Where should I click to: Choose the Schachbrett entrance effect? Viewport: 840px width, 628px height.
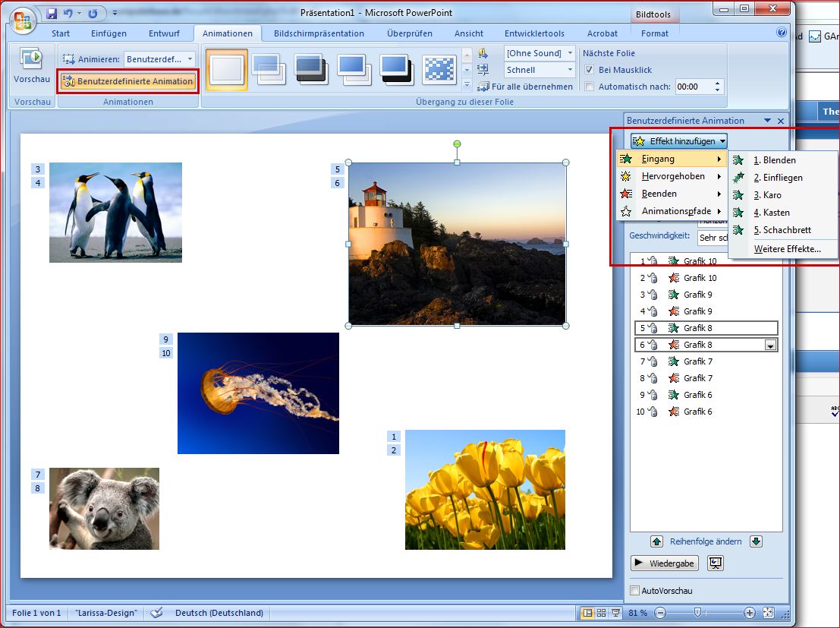coord(782,230)
